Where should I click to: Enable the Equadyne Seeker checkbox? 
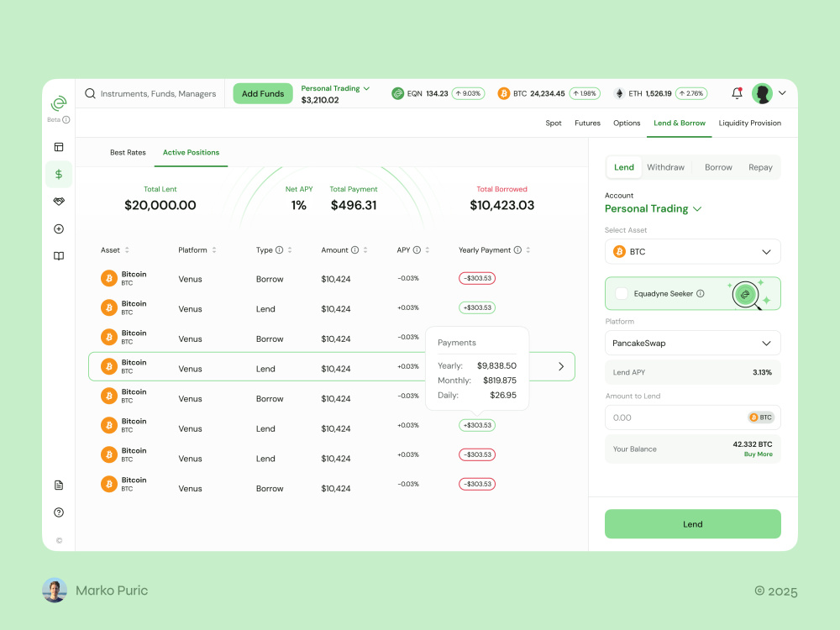coord(622,293)
